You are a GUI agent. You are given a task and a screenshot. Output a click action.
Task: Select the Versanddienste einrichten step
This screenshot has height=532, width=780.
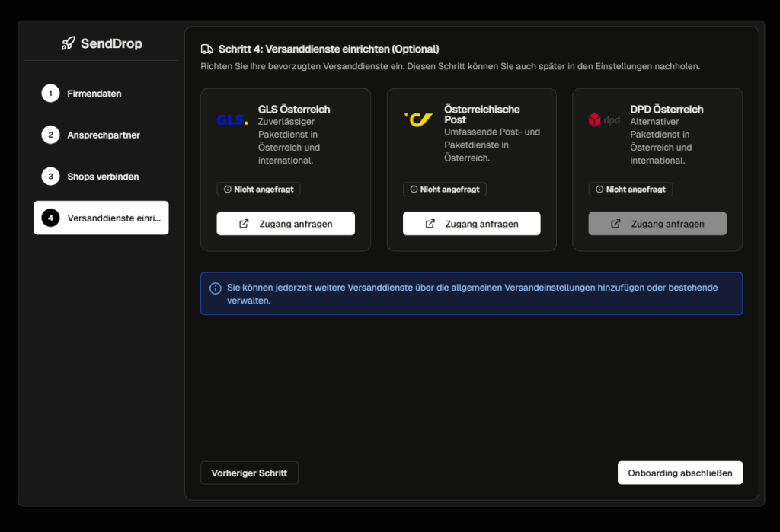101,218
